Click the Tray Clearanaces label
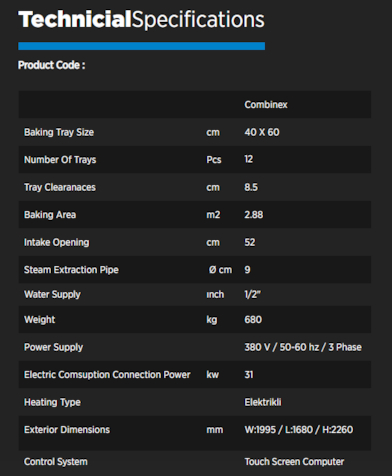This screenshot has height=476, width=392. (x=60, y=187)
